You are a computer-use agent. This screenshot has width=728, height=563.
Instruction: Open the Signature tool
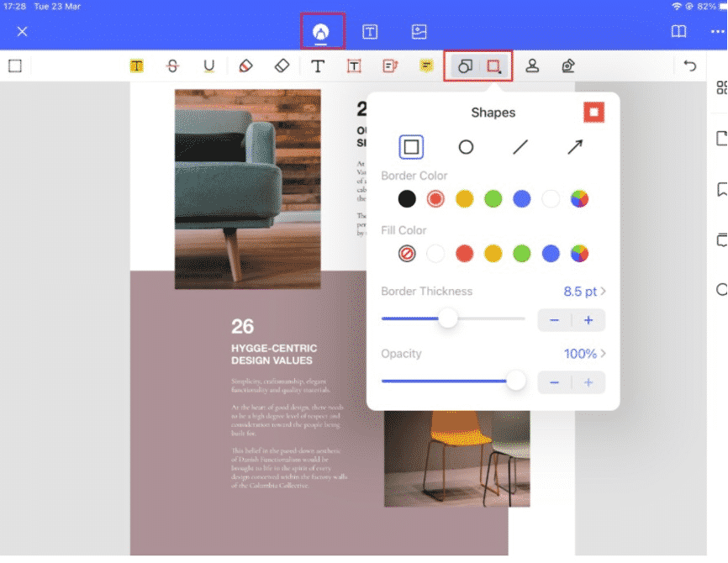pos(533,65)
